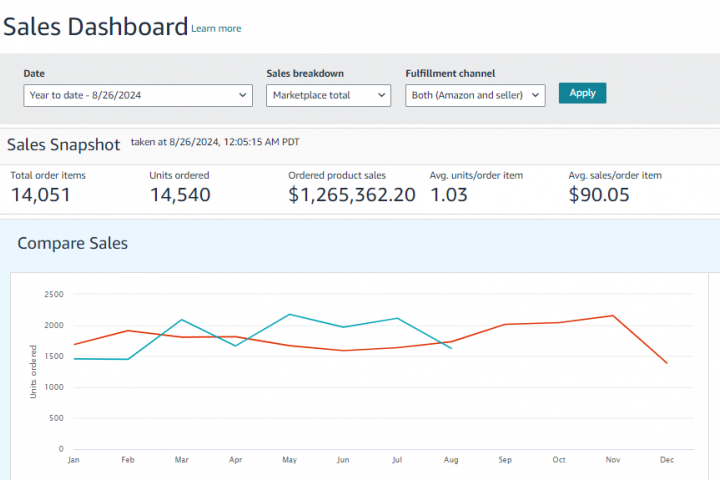720x480 pixels.
Task: Select the Ordered product sales amount
Action: [352, 195]
